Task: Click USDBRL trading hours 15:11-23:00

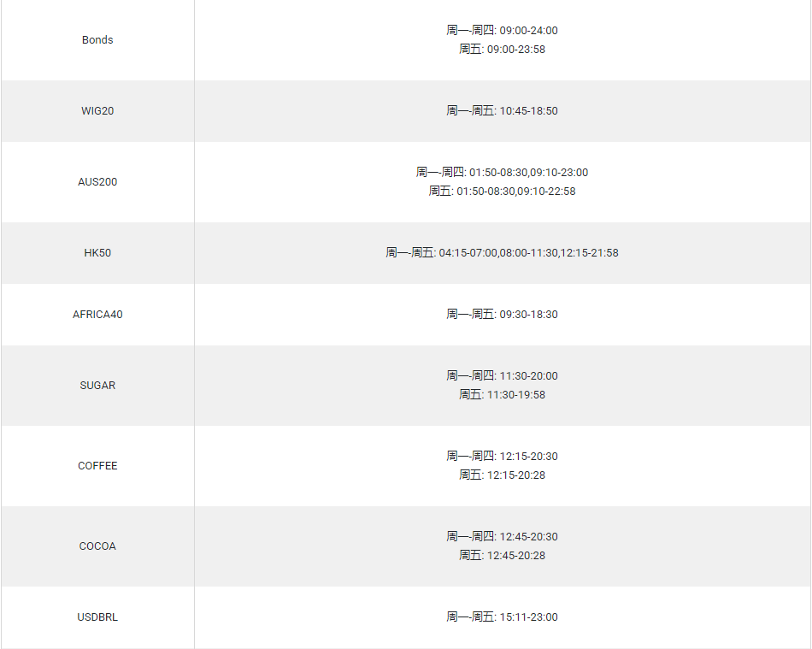Action: click(x=502, y=617)
